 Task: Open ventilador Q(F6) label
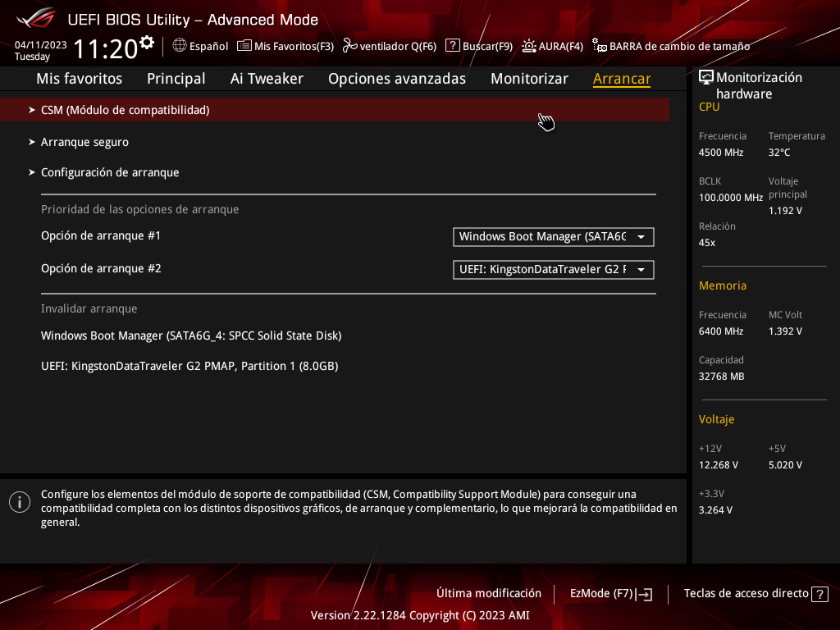(x=398, y=46)
